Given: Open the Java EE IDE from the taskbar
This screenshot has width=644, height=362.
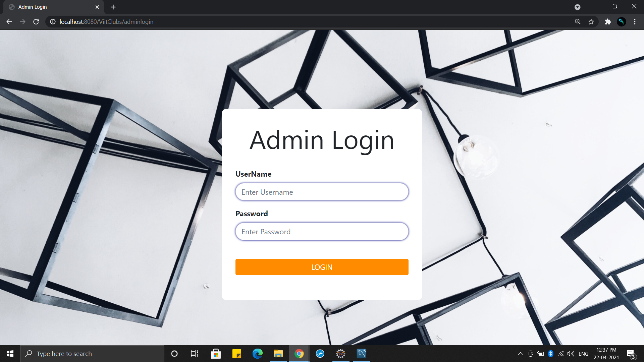Looking at the screenshot, I should (340, 353).
